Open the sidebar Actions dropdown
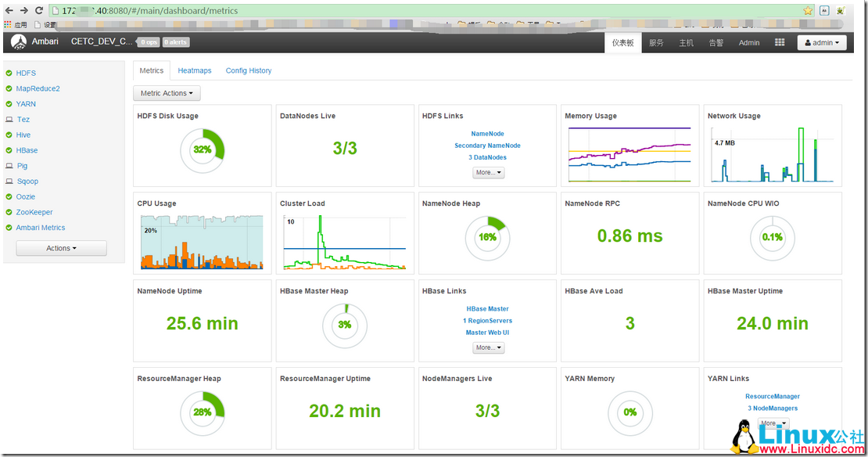The height and width of the screenshot is (457, 868). 61,248
